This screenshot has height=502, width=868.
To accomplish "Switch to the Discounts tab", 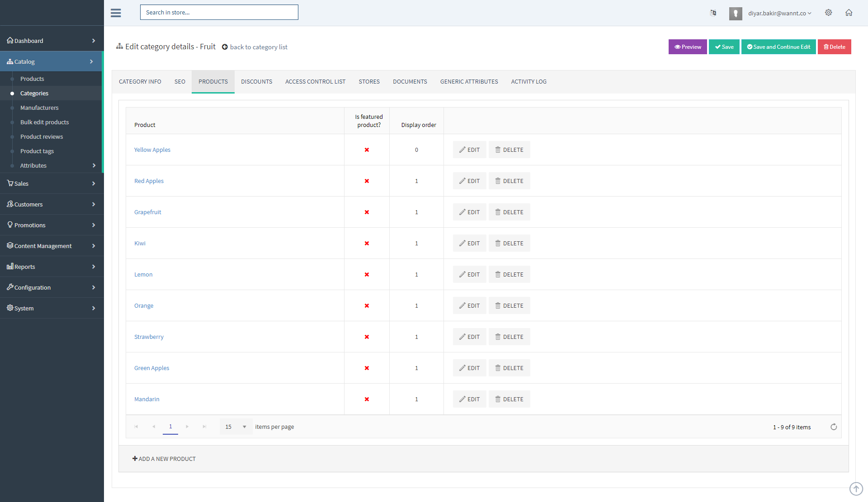I will pyautogui.click(x=256, y=82).
